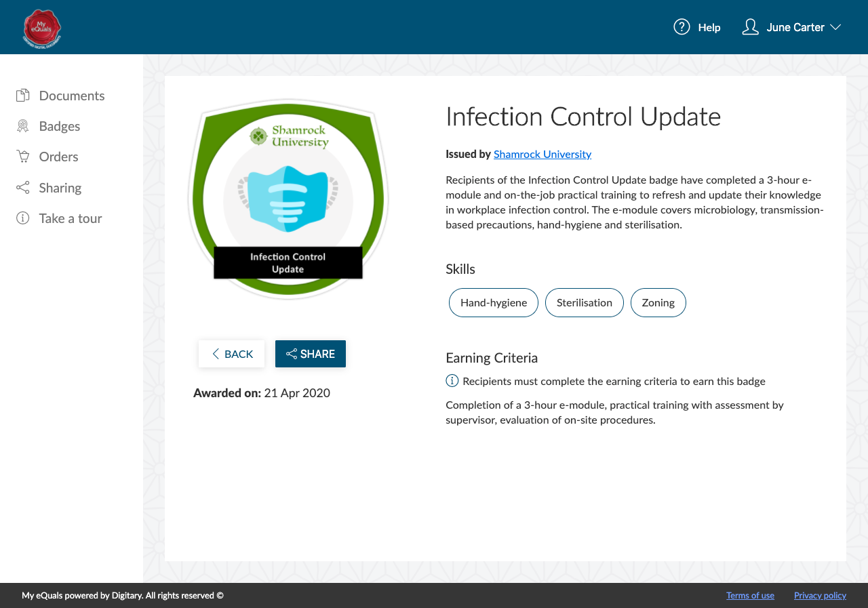Image resolution: width=868 pixels, height=608 pixels.
Task: Open the June Carter user menu
Action: [795, 28]
